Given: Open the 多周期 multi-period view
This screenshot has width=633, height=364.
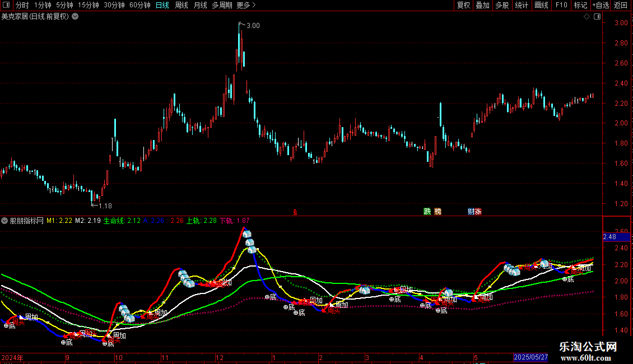Looking at the screenshot, I should click(x=222, y=5).
